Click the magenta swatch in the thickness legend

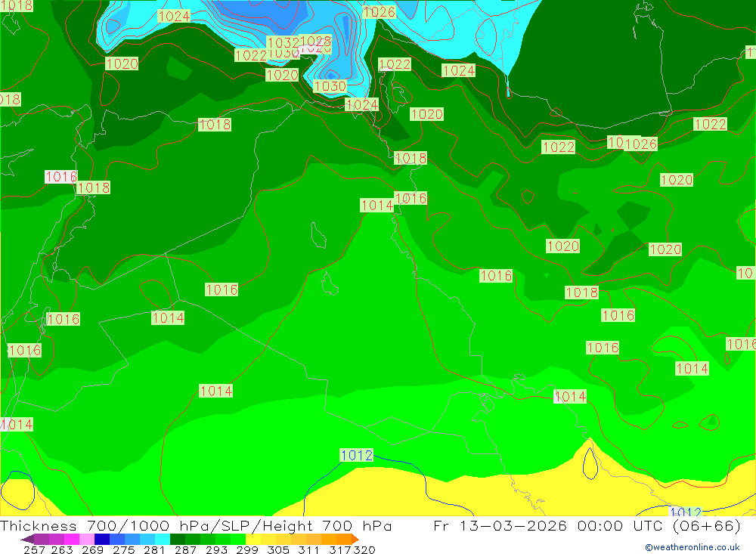[x=71, y=539]
